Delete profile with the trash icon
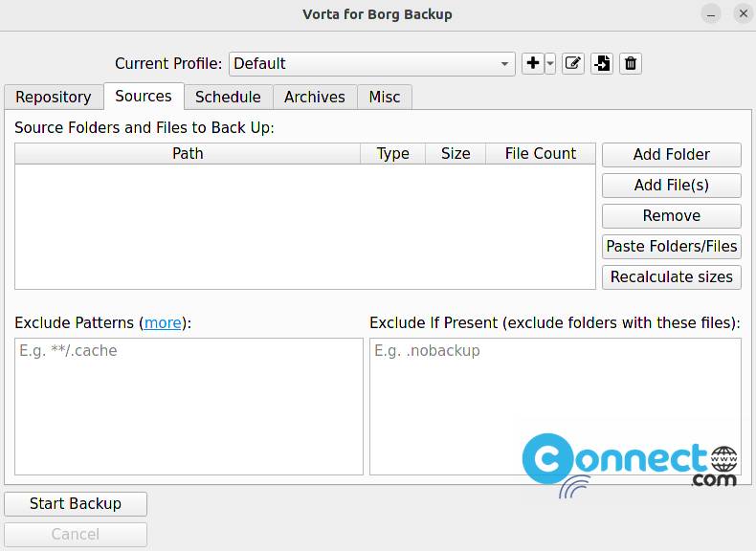The image size is (756, 551). (x=631, y=64)
